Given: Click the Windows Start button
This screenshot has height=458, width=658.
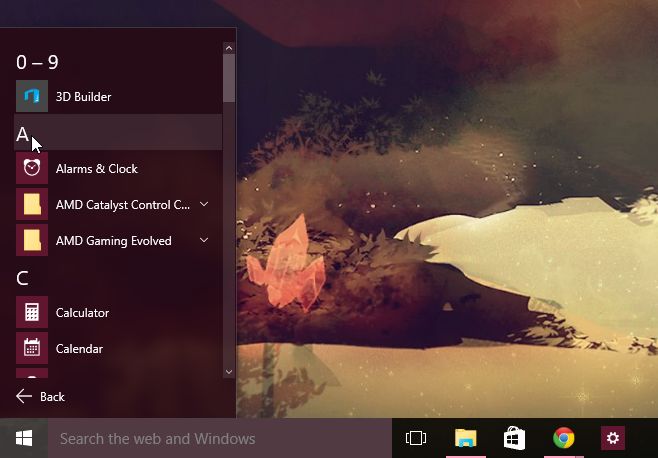Looking at the screenshot, I should point(24,438).
